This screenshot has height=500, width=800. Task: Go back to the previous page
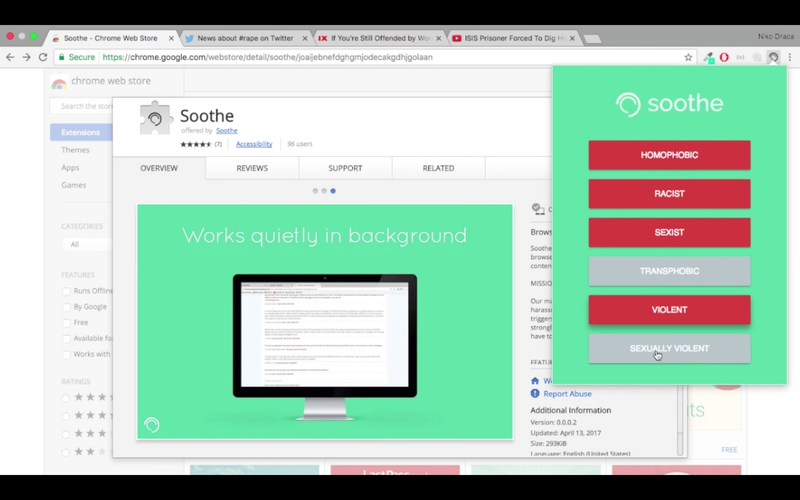click(x=10, y=57)
